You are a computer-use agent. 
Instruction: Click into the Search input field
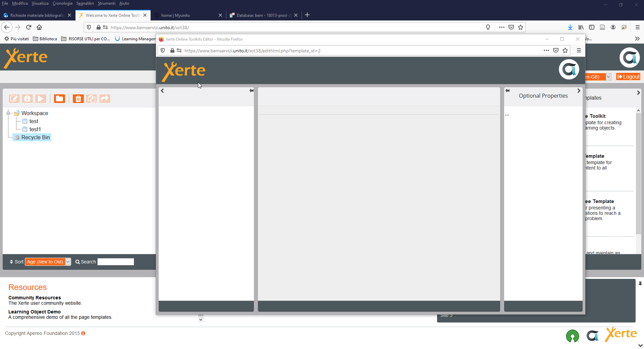pyautogui.click(x=116, y=262)
